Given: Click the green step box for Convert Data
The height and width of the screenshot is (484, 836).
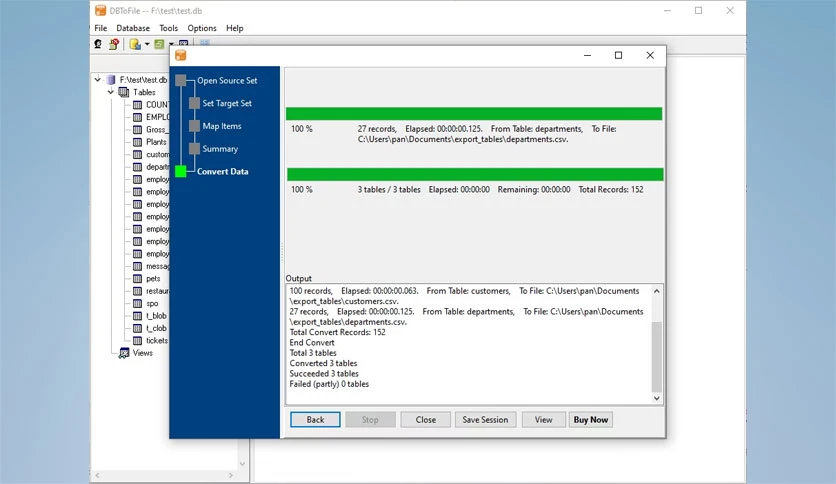Looking at the screenshot, I should tap(181, 171).
